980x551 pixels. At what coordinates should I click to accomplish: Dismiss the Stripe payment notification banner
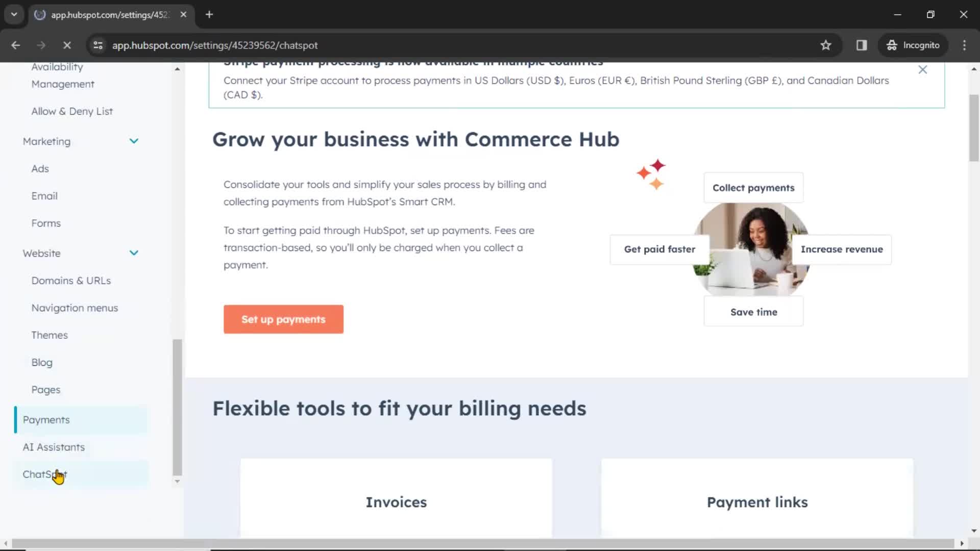coord(923,70)
